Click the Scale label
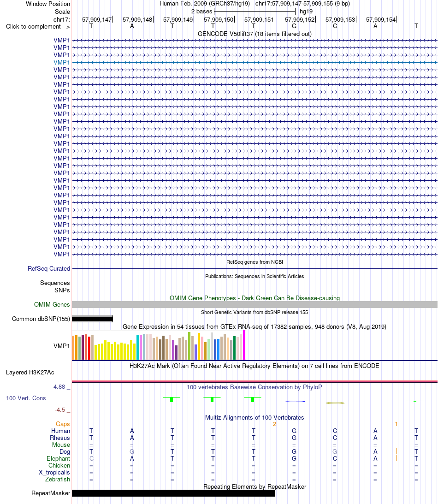This screenshot has height=504, width=438. tap(62, 12)
